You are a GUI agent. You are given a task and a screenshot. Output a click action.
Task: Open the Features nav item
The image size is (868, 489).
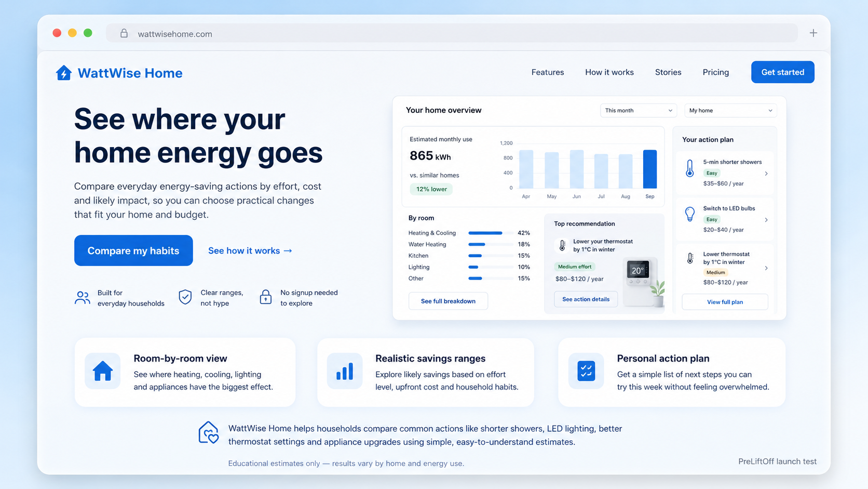tap(548, 72)
